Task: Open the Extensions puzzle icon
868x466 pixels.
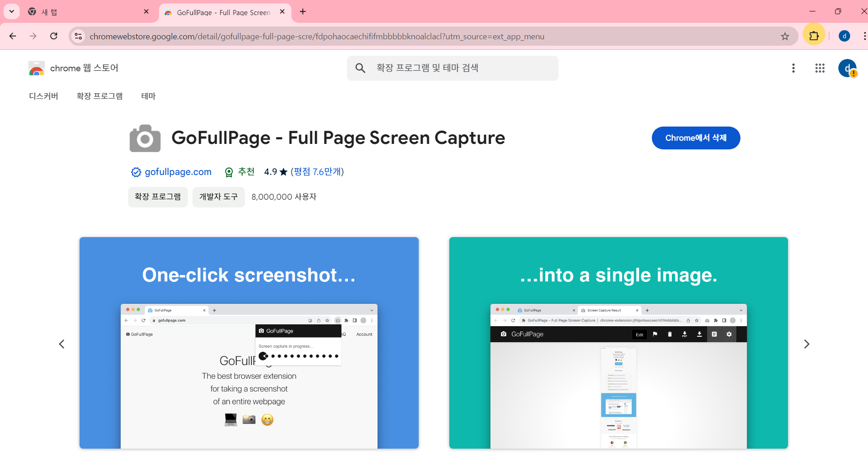Action: pos(814,36)
